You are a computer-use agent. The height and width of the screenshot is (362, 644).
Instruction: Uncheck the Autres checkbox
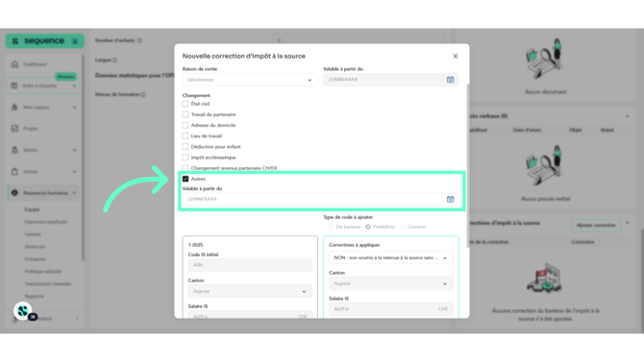186,179
